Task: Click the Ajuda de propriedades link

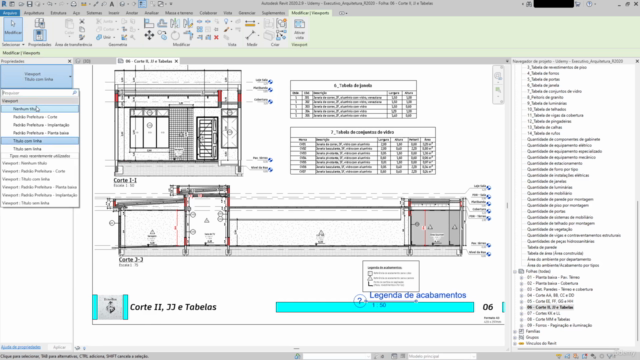Action: pos(21,347)
